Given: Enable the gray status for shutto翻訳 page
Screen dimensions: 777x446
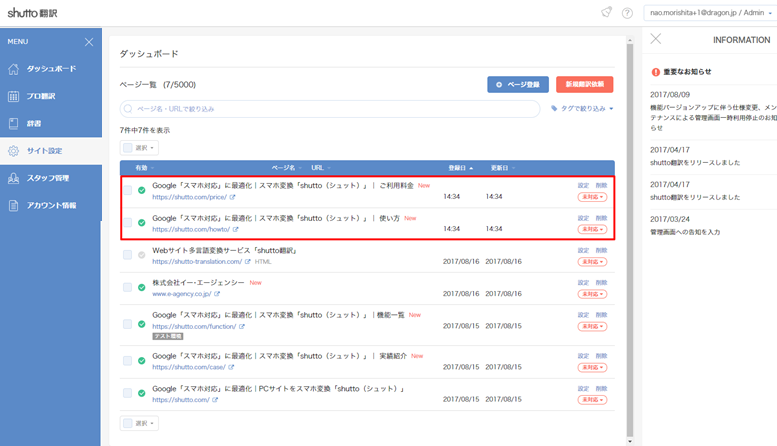Looking at the screenshot, I should pos(142,255).
